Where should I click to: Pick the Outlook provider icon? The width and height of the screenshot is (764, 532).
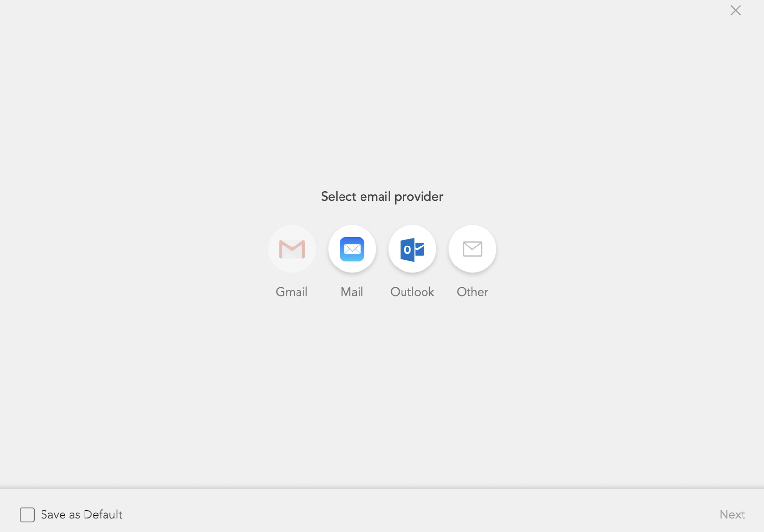point(412,249)
